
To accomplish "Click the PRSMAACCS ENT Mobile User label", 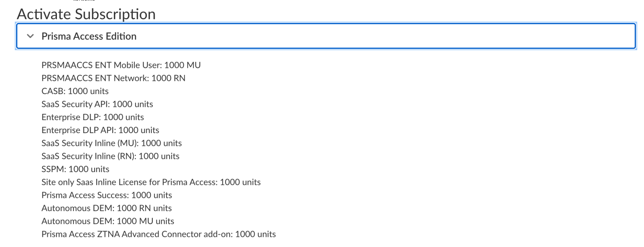I will pyautogui.click(x=101, y=65).
